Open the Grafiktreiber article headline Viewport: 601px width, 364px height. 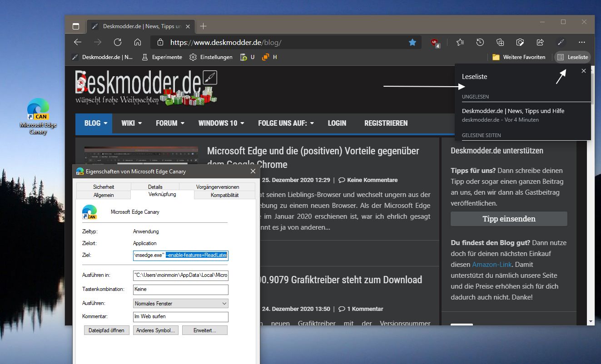[x=341, y=280]
